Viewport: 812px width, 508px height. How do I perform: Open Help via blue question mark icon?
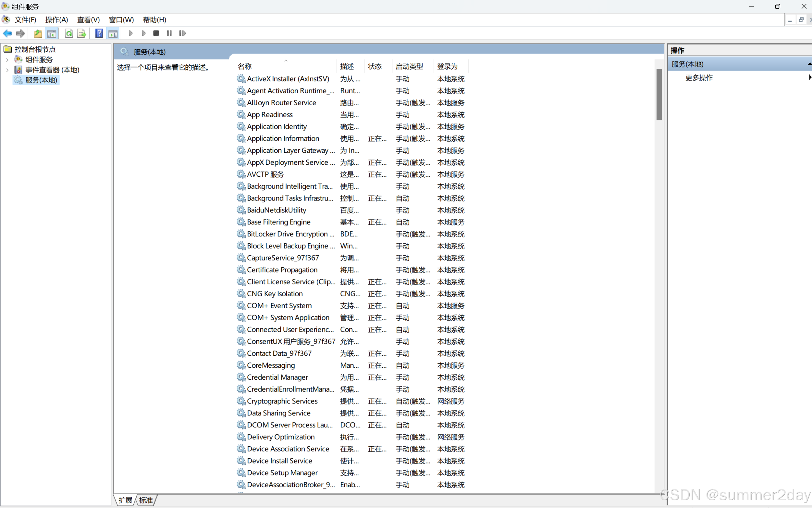(99, 33)
